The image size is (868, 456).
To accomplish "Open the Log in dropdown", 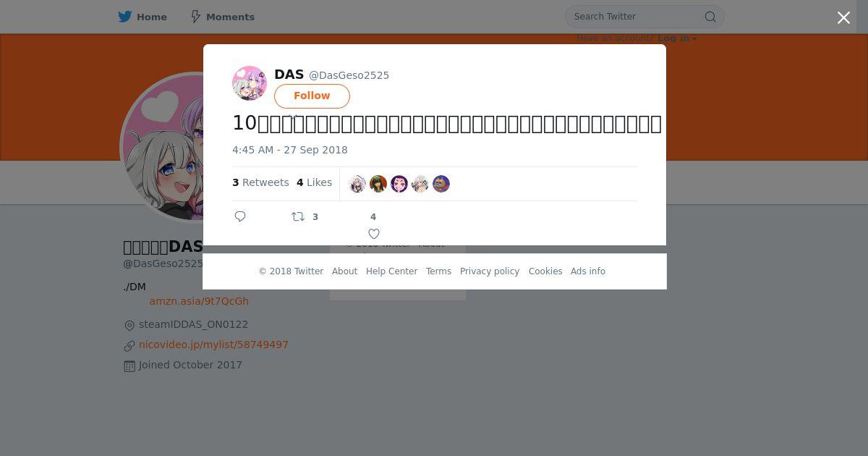I will tap(677, 38).
